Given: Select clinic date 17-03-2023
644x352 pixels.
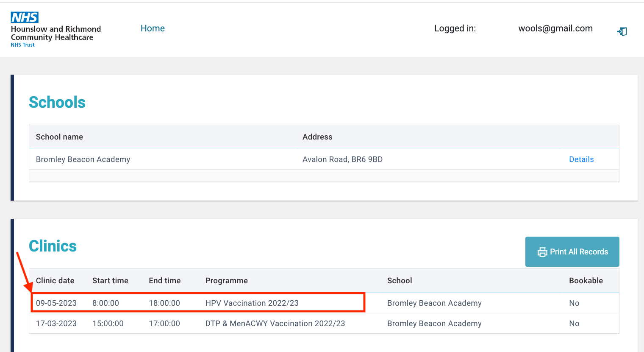Looking at the screenshot, I should (56, 324).
